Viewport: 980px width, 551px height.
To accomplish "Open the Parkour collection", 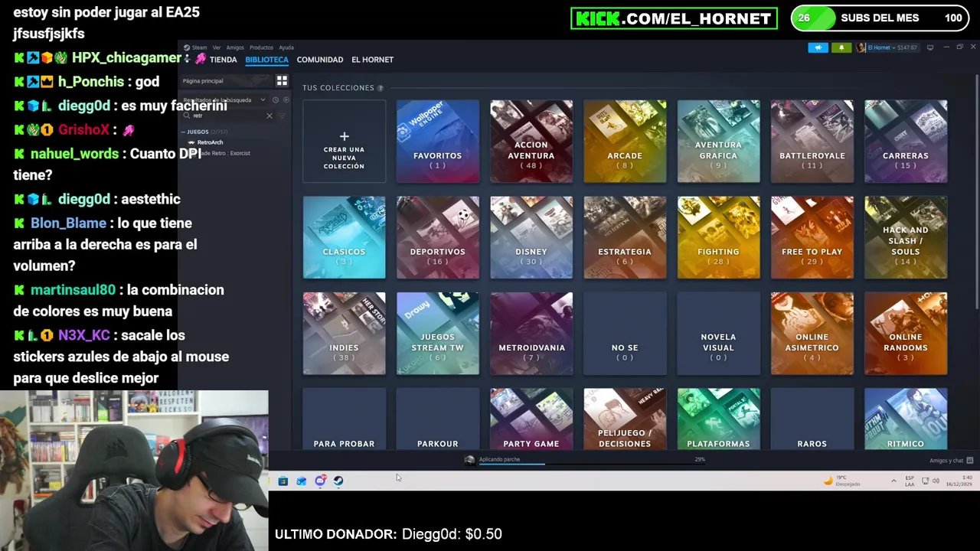I will [x=437, y=419].
